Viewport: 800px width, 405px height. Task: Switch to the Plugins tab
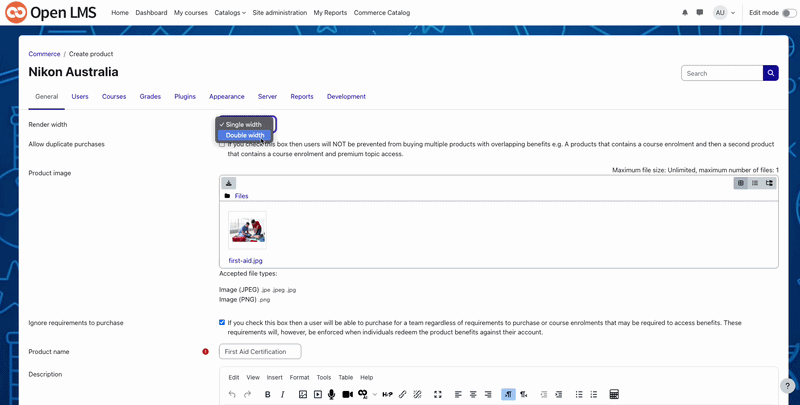pyautogui.click(x=185, y=96)
